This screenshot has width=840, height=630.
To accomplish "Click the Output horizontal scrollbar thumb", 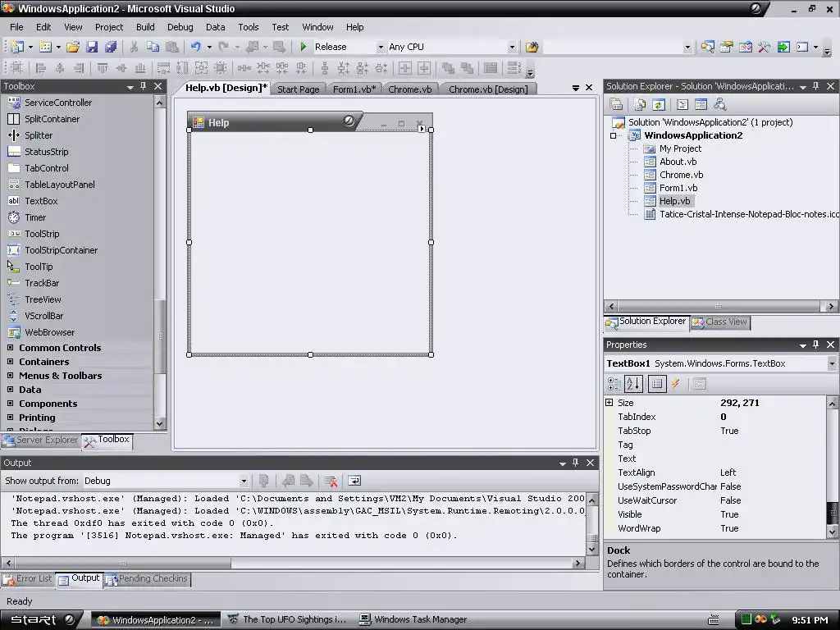I will [x=123, y=563].
